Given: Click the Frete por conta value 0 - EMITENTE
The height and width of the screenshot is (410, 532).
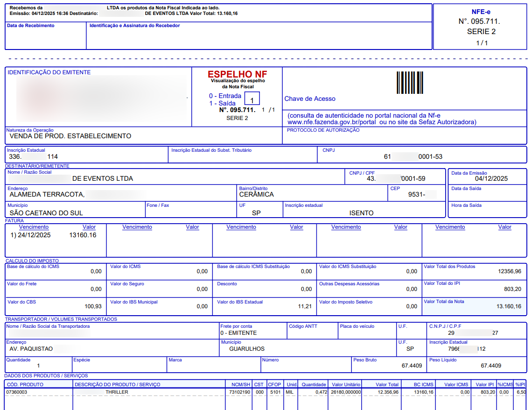Looking at the screenshot, I should click(x=238, y=333).
